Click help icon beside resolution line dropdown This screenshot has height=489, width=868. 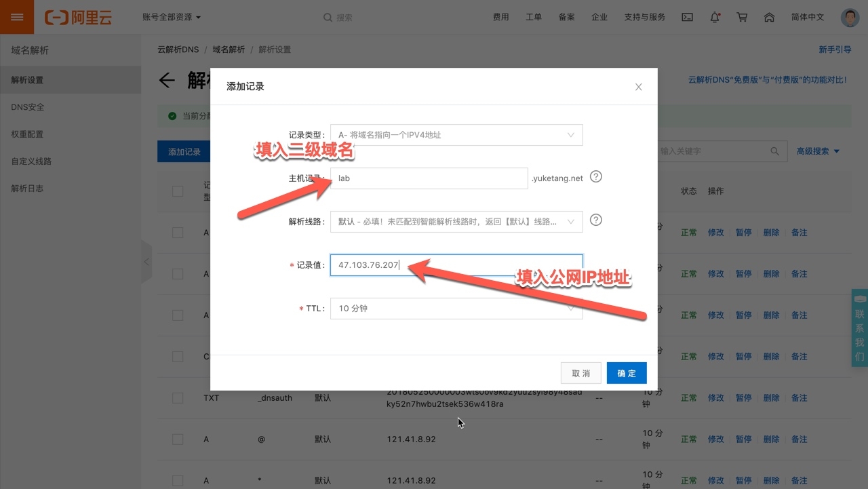tap(595, 220)
